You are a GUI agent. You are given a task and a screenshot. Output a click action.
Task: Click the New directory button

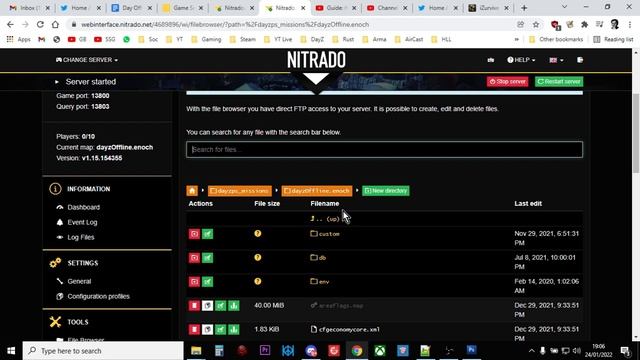[386, 191]
